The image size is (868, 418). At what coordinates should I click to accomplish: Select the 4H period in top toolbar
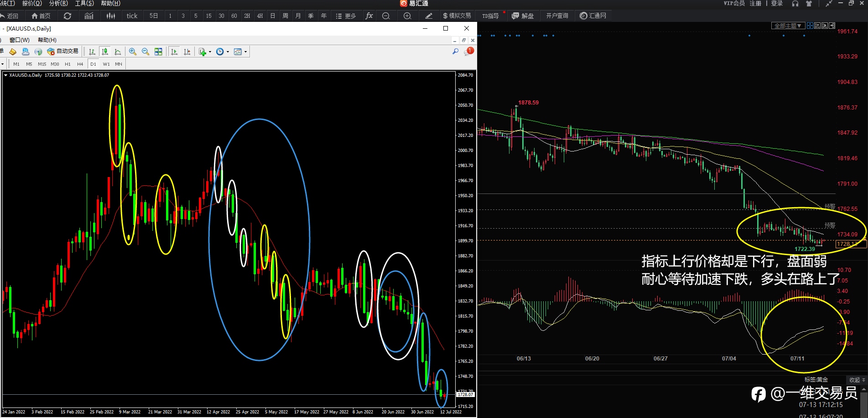(x=260, y=16)
